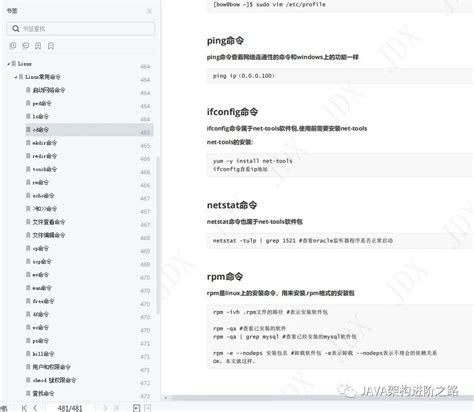Click the collapse all bookmarks icon
474x412 pixels.
pyautogui.click(x=26, y=46)
